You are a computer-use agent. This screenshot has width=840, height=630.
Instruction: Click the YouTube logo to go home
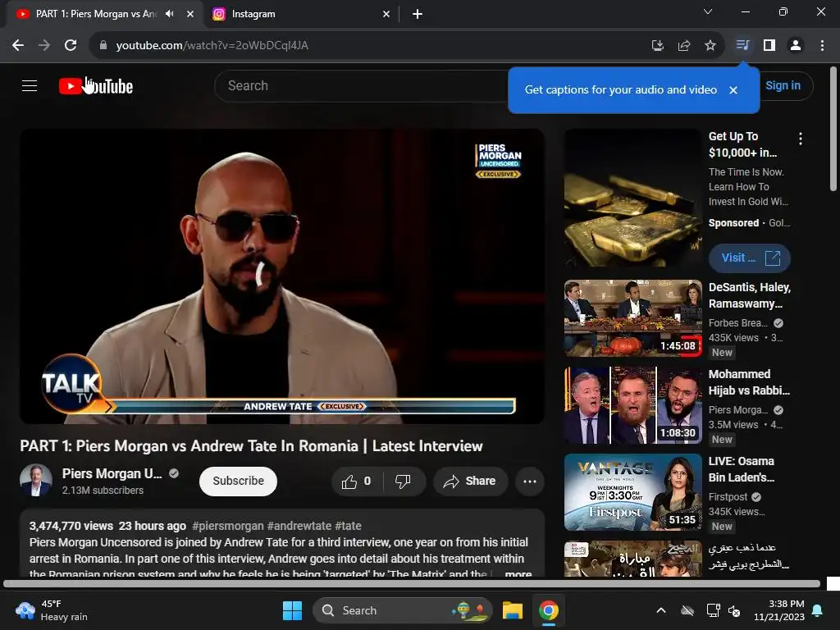pyautogui.click(x=96, y=86)
